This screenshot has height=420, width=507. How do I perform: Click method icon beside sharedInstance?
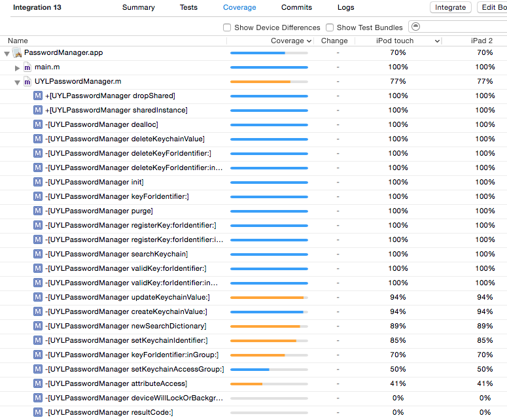38,110
